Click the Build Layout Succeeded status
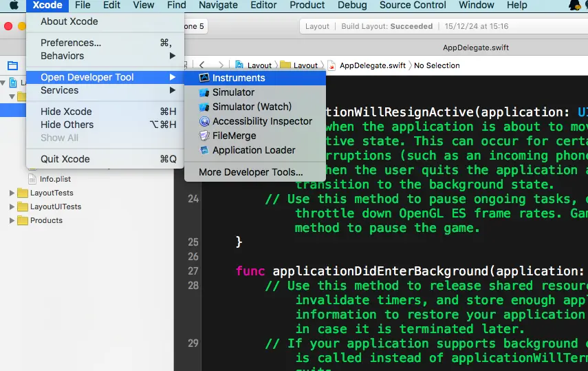This screenshot has height=371, width=588. click(386, 26)
